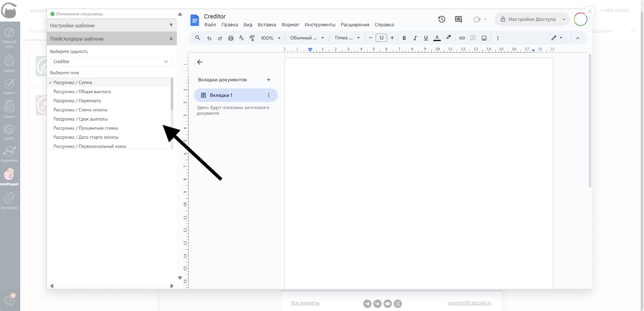644x311 pixels.
Task: Toggle underline formatting
Action: tap(426, 38)
